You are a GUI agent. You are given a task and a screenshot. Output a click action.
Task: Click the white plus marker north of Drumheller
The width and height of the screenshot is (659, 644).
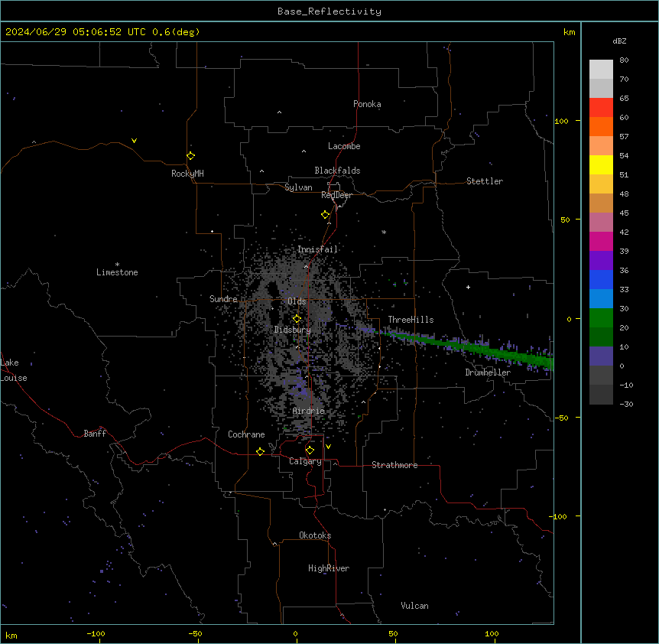click(x=468, y=287)
